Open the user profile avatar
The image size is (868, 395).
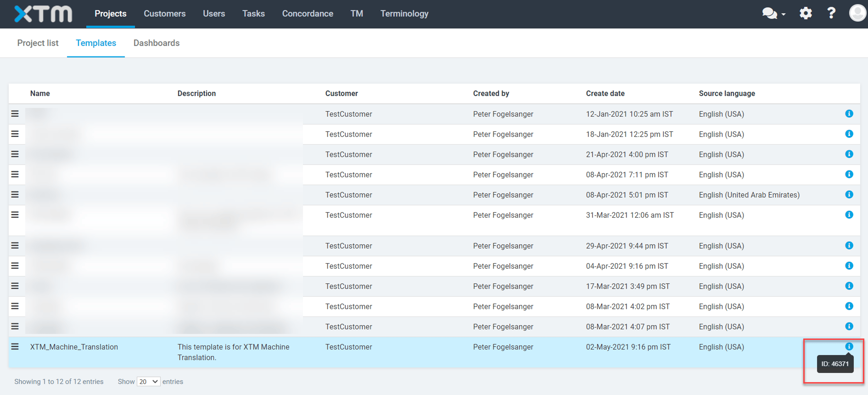(858, 14)
